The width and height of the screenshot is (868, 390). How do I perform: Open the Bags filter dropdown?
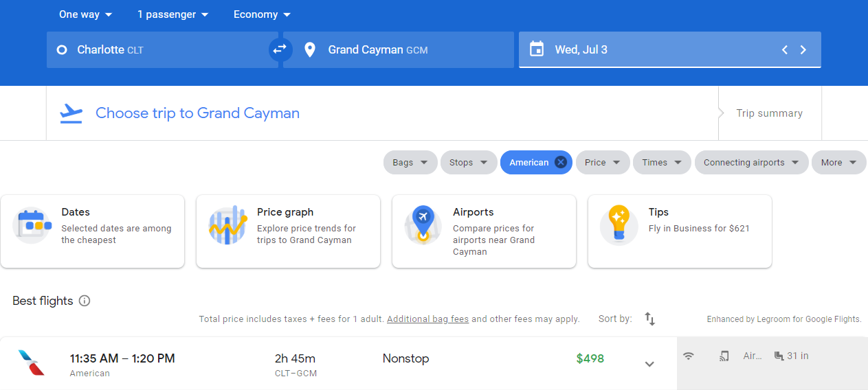tap(410, 163)
